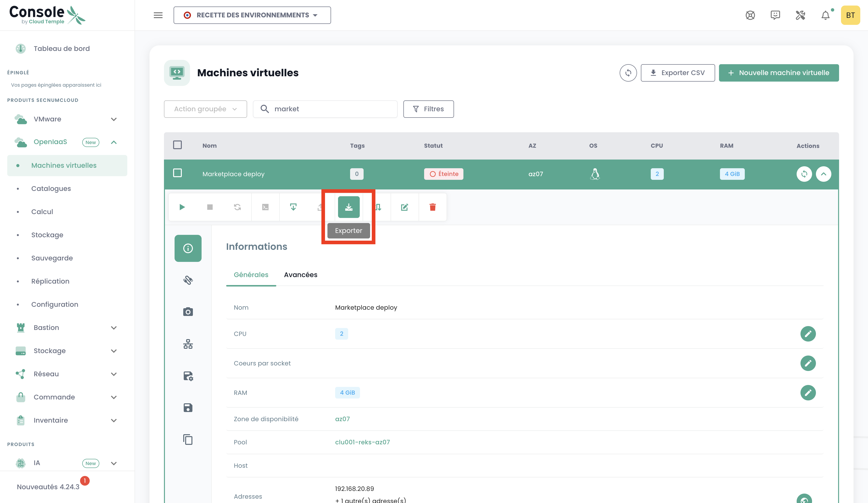Start the VM with the play icon

[182, 207]
